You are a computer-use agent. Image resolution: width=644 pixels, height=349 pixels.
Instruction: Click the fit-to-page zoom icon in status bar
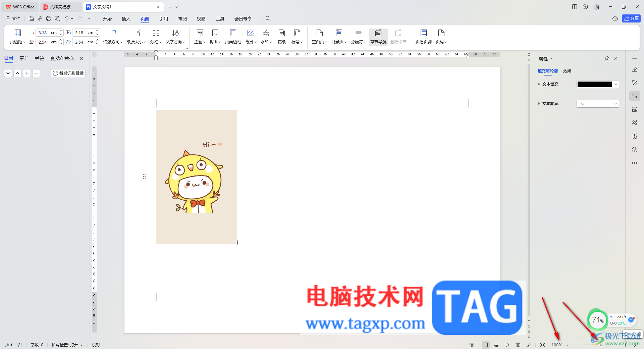[542, 345]
